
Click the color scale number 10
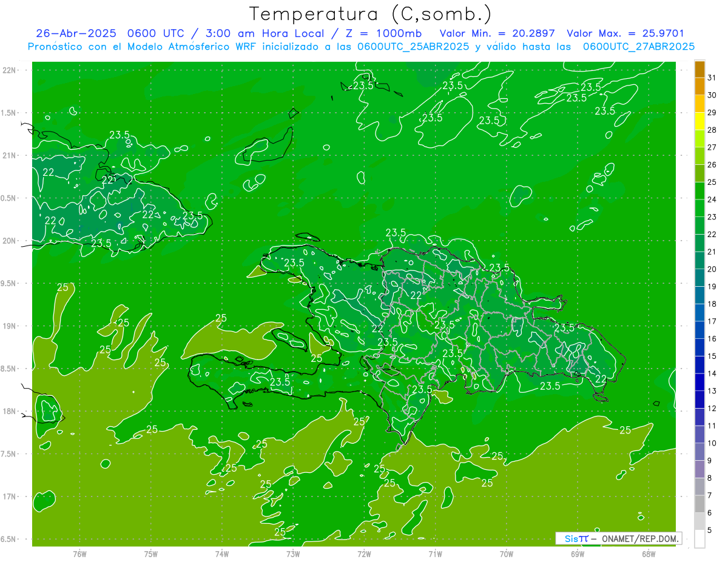[x=712, y=443]
